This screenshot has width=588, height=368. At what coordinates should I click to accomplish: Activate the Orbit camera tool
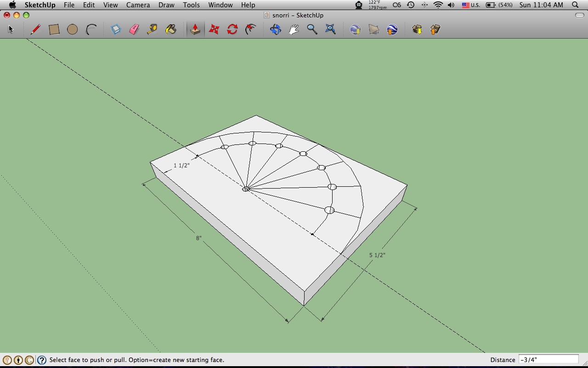(x=276, y=29)
